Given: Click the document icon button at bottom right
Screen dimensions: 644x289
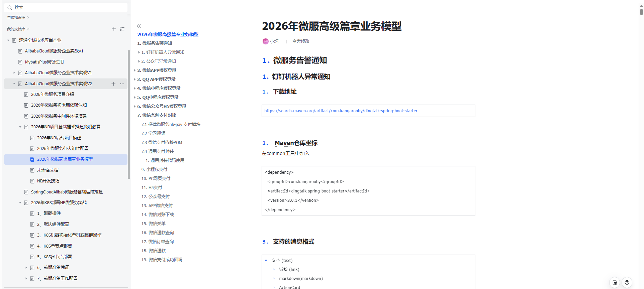Looking at the screenshot, I should click(615, 283).
